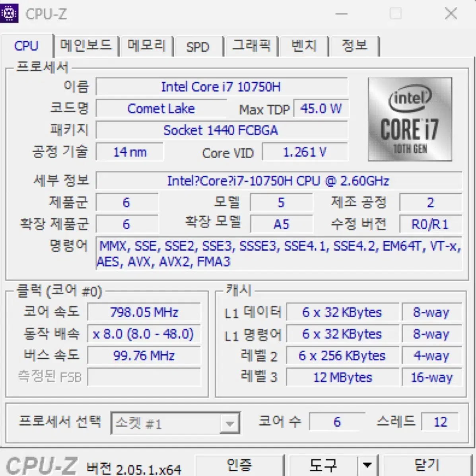
Task: Click the core speed 798.05 MHz
Action: click(x=144, y=312)
